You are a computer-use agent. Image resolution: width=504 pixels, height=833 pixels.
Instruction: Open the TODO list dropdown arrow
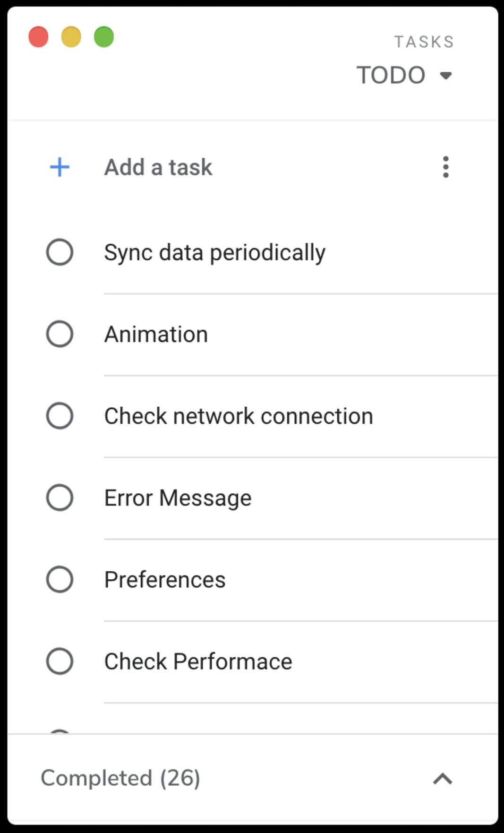[445, 76]
